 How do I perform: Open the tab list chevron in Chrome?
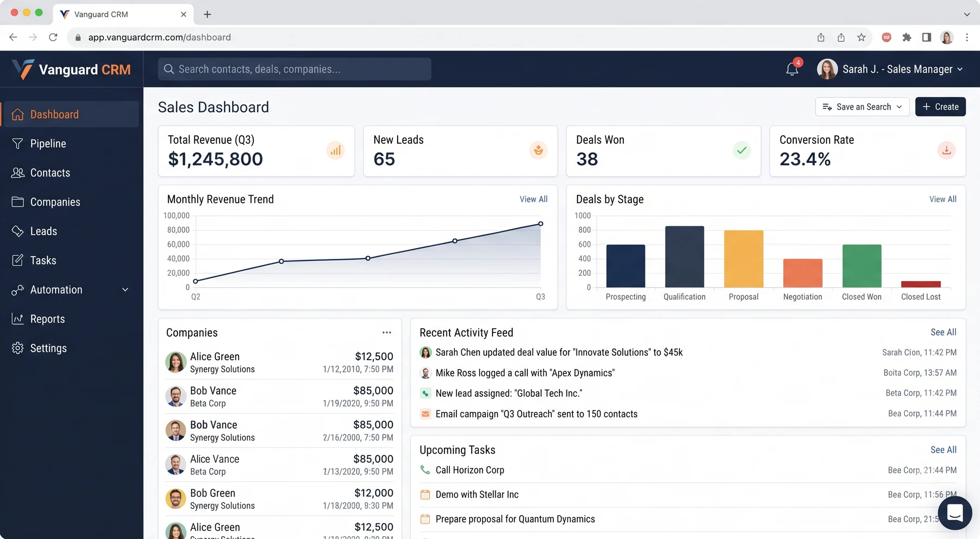(967, 14)
